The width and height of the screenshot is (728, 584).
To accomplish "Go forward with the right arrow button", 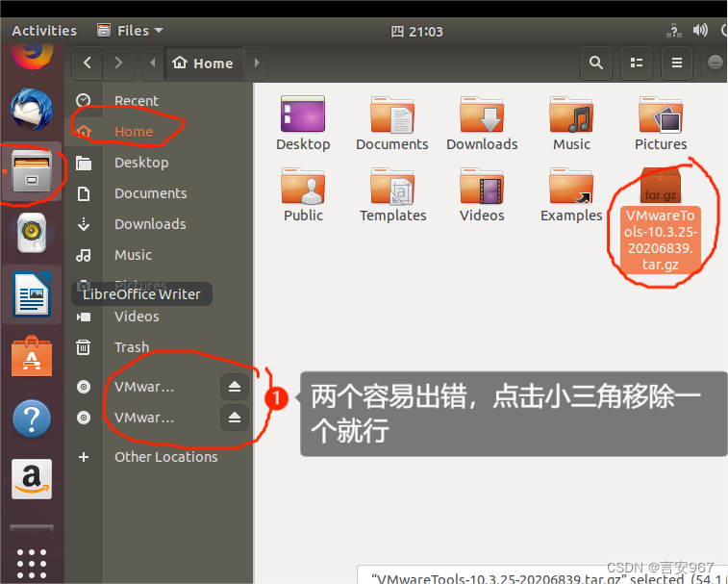I will pyautogui.click(x=118, y=63).
